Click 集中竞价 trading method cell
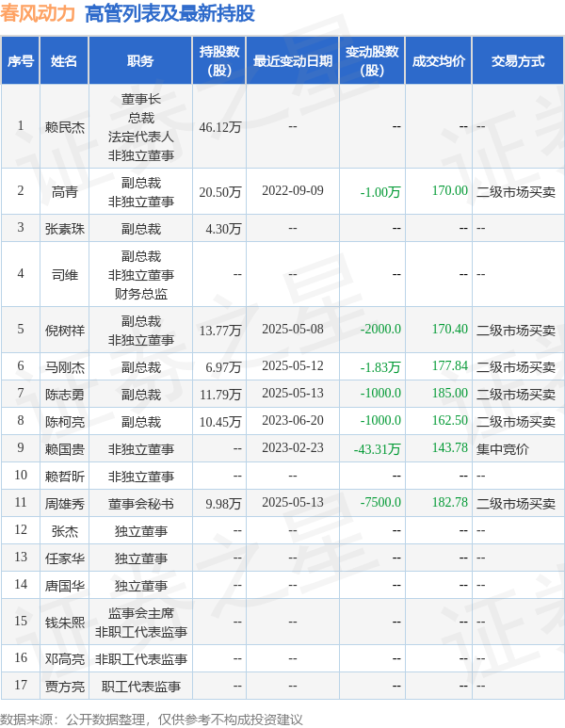Viewport: 565px width, 728px height. [x=502, y=449]
